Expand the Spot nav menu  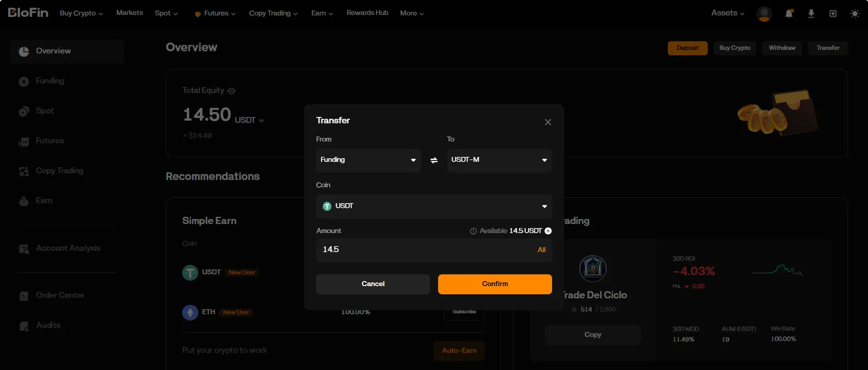click(166, 13)
